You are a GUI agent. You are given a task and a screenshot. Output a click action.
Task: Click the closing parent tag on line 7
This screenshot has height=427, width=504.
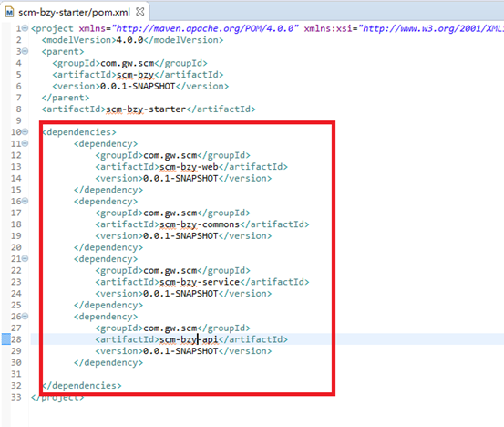click(x=66, y=98)
